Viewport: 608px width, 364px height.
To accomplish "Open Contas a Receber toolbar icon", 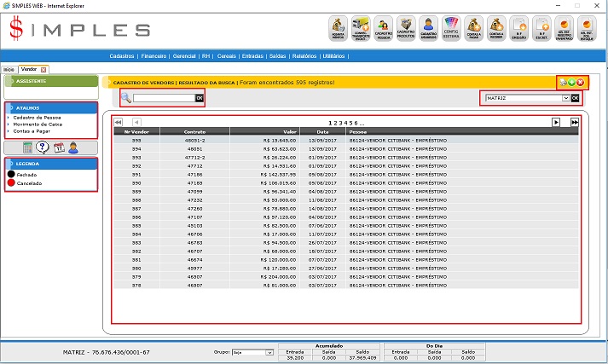I will [497, 30].
